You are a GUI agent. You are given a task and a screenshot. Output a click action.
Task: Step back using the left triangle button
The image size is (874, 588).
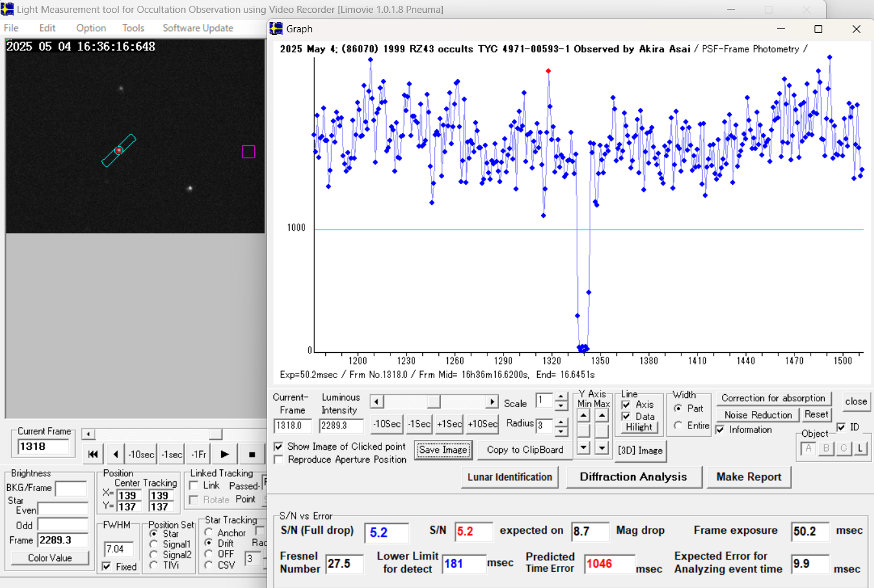click(x=116, y=454)
